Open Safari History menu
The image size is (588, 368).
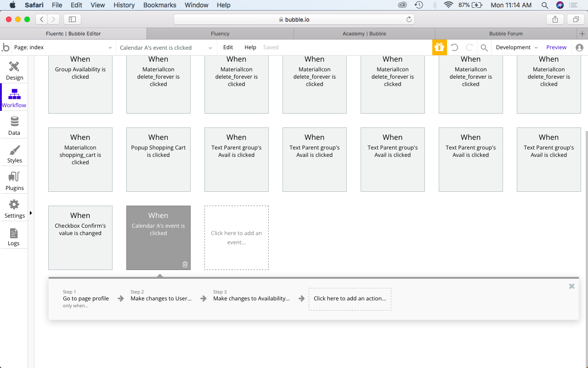pyautogui.click(x=124, y=5)
